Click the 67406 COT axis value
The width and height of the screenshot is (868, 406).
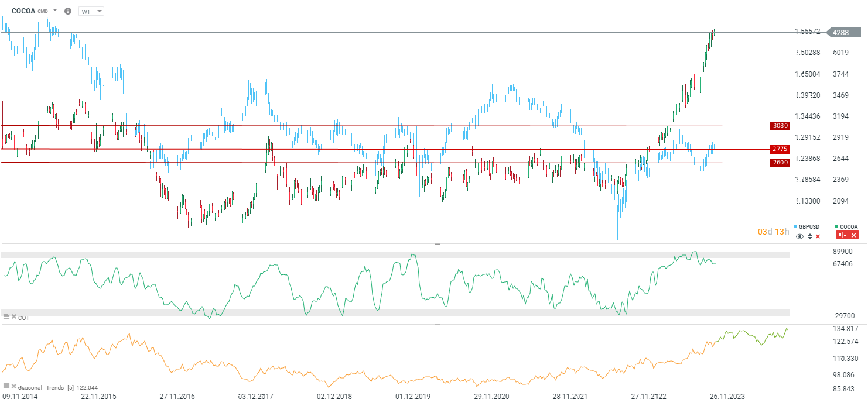pyautogui.click(x=842, y=264)
